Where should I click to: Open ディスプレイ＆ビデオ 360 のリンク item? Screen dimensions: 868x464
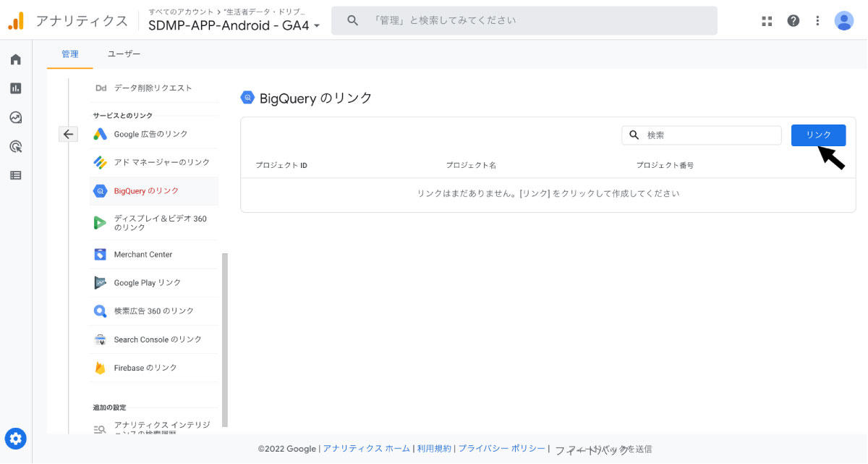click(x=153, y=223)
